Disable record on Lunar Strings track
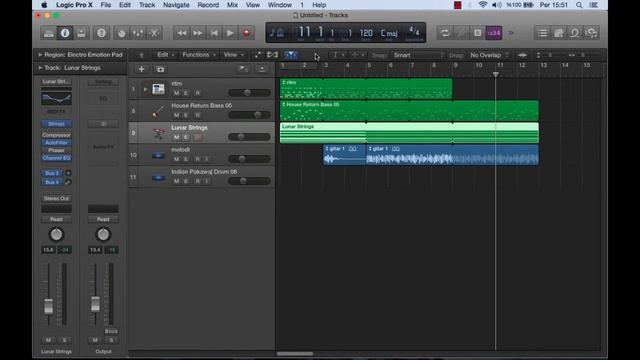 click(198, 137)
